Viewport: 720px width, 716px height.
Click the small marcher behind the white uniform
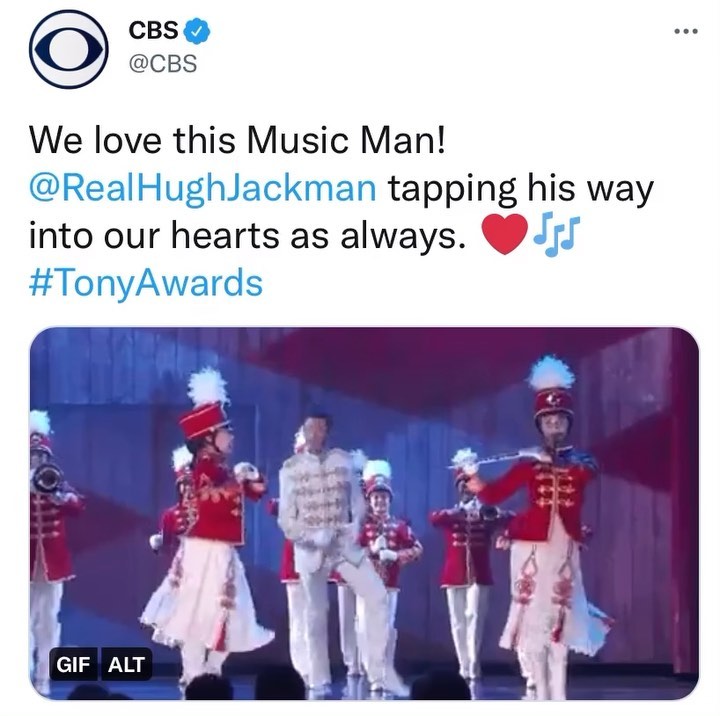pos(386,524)
